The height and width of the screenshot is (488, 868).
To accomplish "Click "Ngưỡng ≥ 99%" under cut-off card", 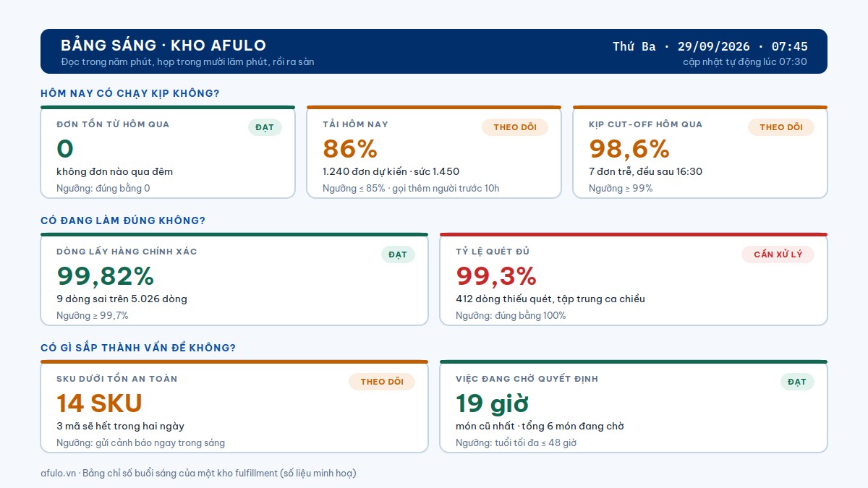I will [x=621, y=189].
